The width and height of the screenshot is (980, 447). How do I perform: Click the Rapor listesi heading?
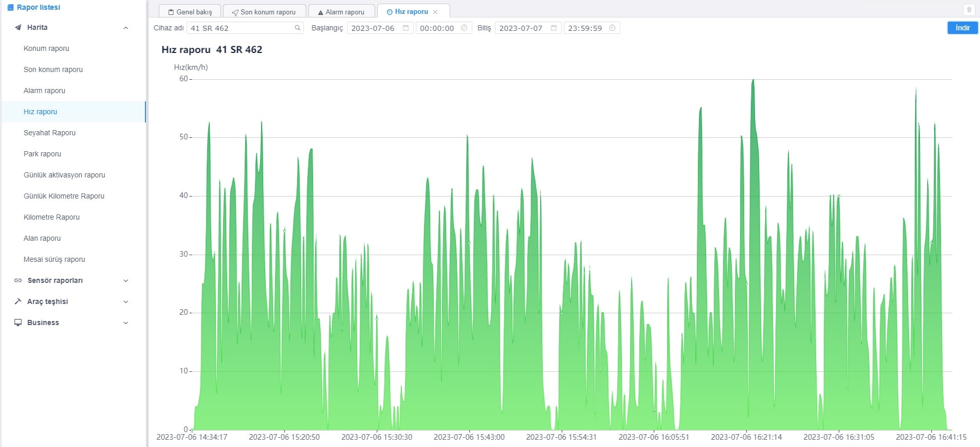click(39, 7)
